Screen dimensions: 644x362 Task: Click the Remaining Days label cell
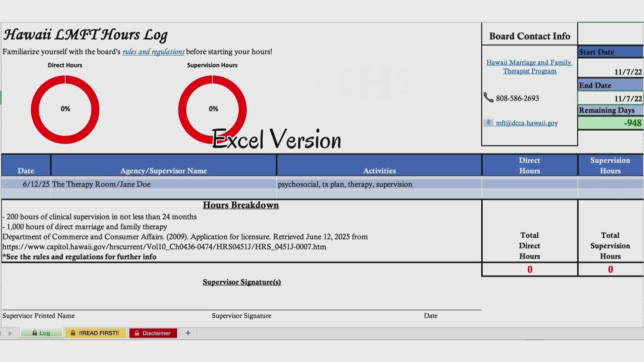click(x=610, y=110)
